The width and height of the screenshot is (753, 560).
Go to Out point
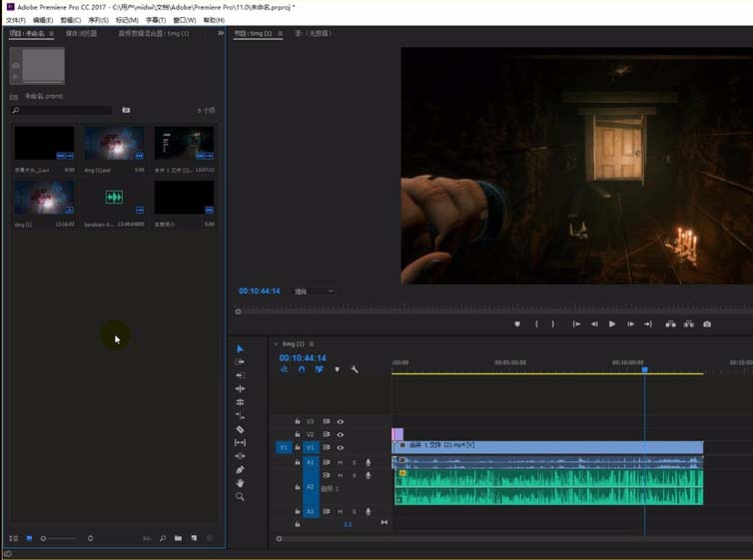tap(648, 324)
